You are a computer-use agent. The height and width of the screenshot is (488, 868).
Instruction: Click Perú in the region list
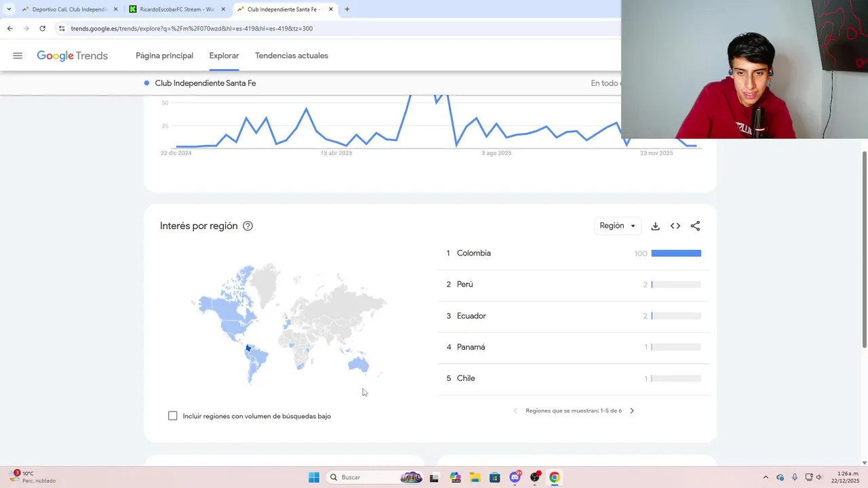(465, 285)
